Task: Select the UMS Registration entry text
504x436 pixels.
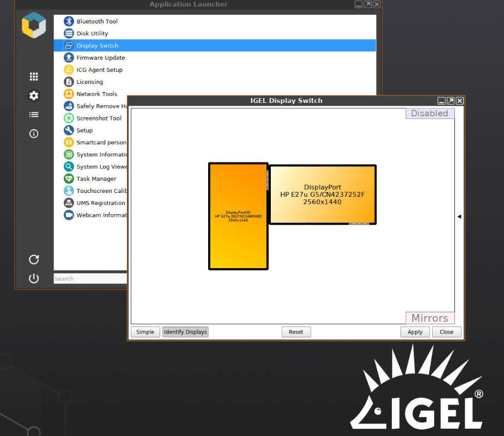Action: [x=101, y=203]
